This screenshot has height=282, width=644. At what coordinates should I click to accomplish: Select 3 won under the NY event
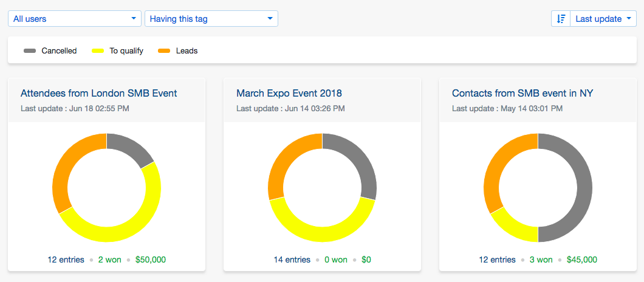(x=541, y=260)
